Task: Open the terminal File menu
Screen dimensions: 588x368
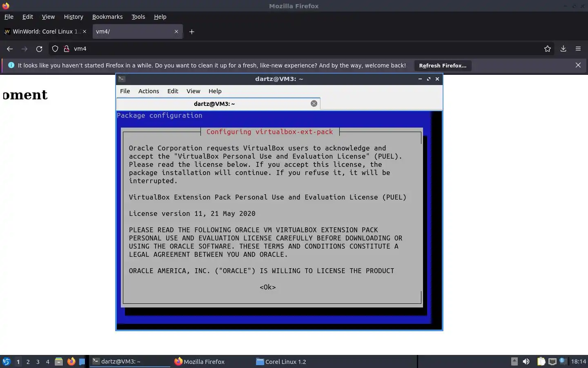Action: [x=125, y=91]
